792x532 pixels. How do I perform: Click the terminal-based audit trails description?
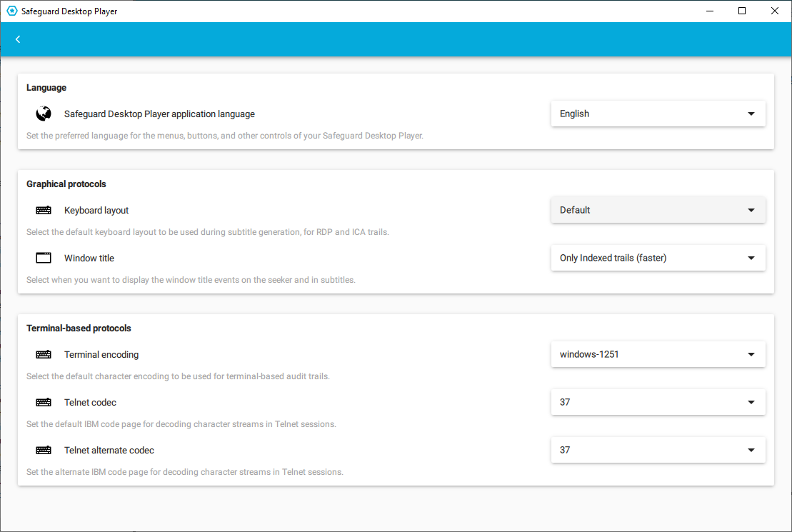178,376
